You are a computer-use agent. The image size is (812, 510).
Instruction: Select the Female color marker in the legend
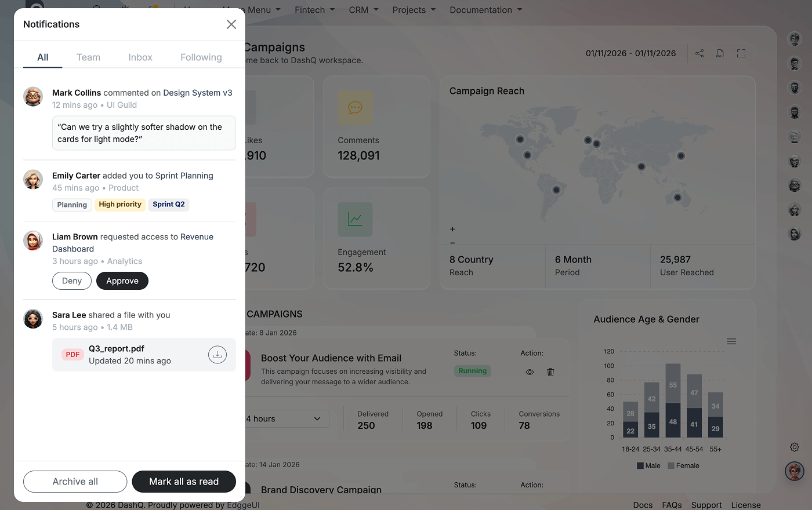click(672, 465)
